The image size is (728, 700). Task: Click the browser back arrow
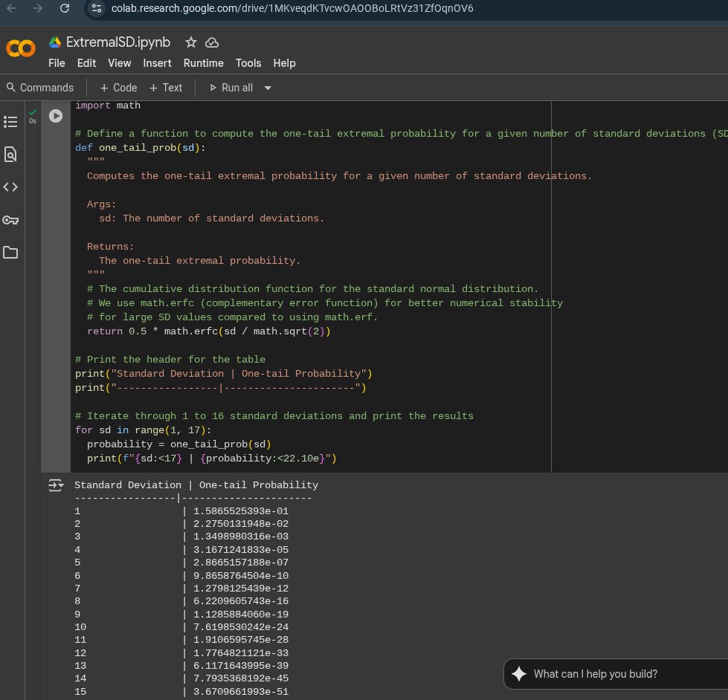(12, 8)
